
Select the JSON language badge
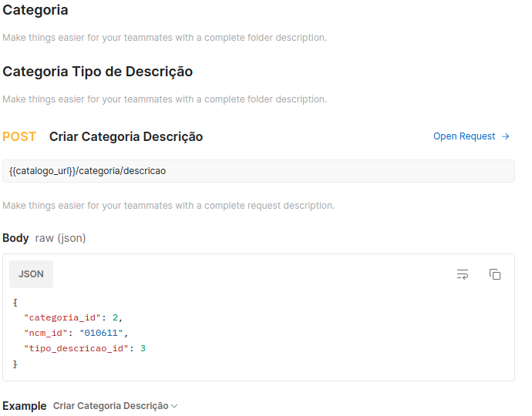pyautogui.click(x=31, y=274)
